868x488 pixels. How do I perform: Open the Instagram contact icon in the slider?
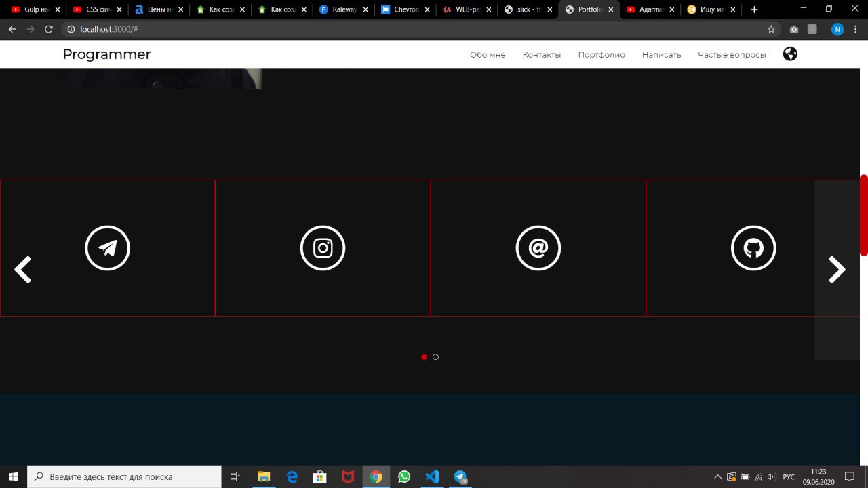coord(323,248)
